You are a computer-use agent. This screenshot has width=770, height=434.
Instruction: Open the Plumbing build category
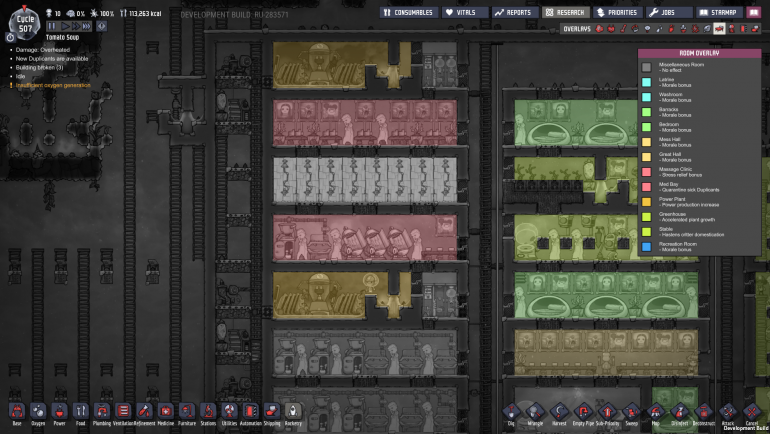(x=102, y=411)
